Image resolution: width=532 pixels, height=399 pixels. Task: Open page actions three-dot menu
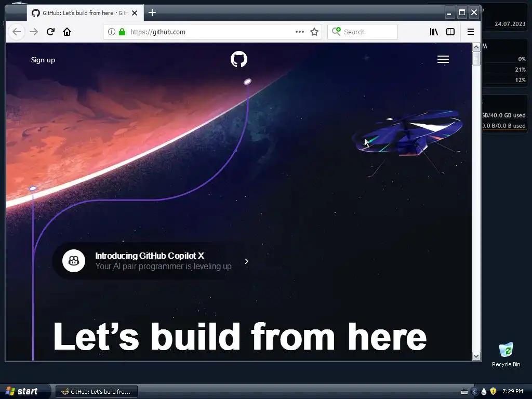pyautogui.click(x=300, y=32)
